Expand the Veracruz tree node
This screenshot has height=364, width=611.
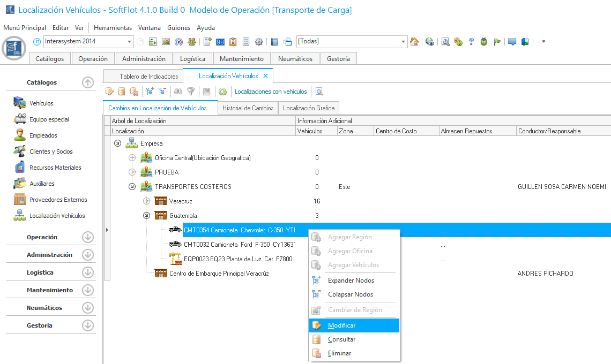point(146,201)
